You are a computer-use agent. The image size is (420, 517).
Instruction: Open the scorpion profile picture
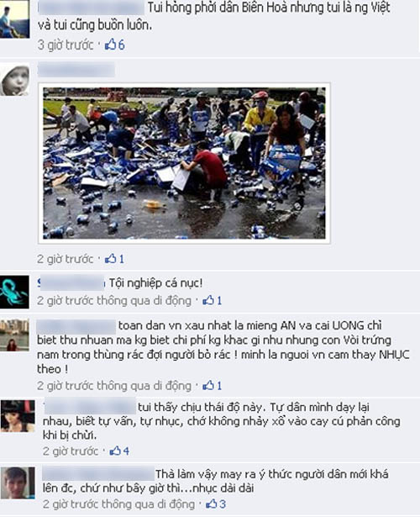pyautogui.click(x=14, y=293)
